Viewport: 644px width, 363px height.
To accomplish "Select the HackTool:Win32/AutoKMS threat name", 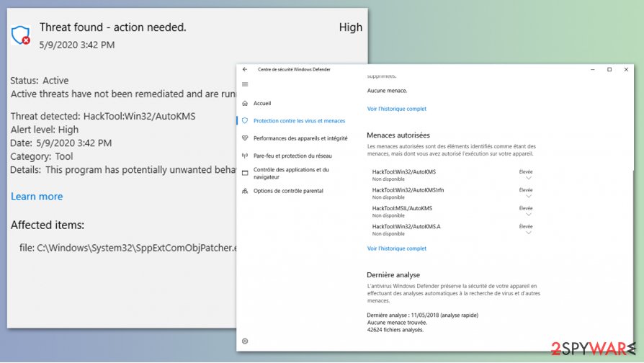I will 403,171.
